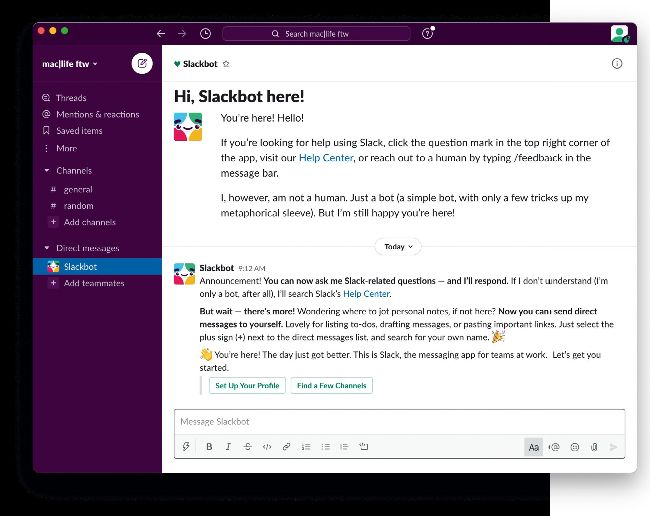Insert a link with the link icon

point(286,447)
